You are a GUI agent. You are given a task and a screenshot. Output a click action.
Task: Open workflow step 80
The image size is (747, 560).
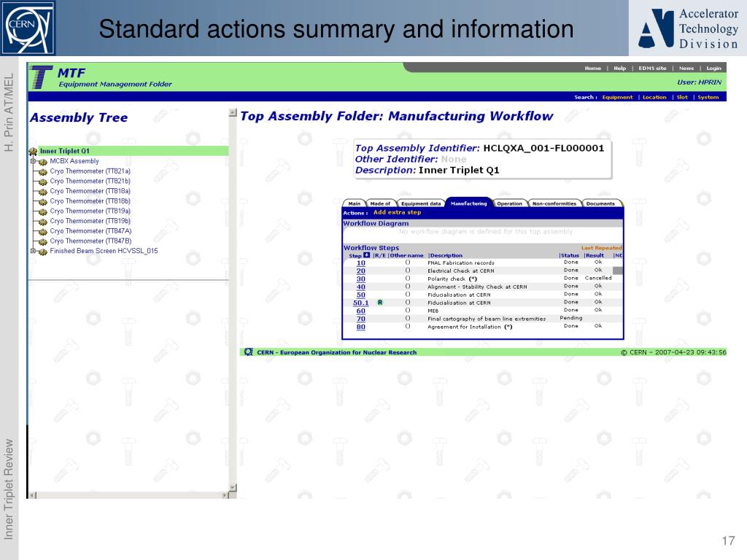(360, 327)
